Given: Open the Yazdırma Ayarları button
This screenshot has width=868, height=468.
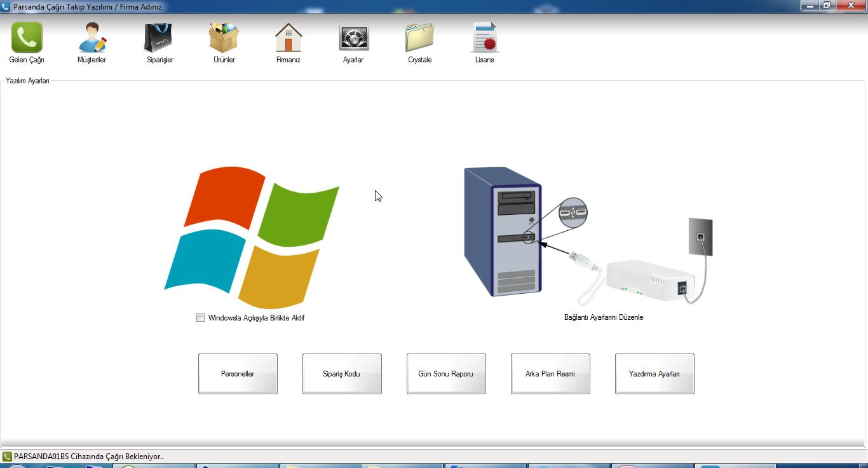Looking at the screenshot, I should tap(654, 374).
